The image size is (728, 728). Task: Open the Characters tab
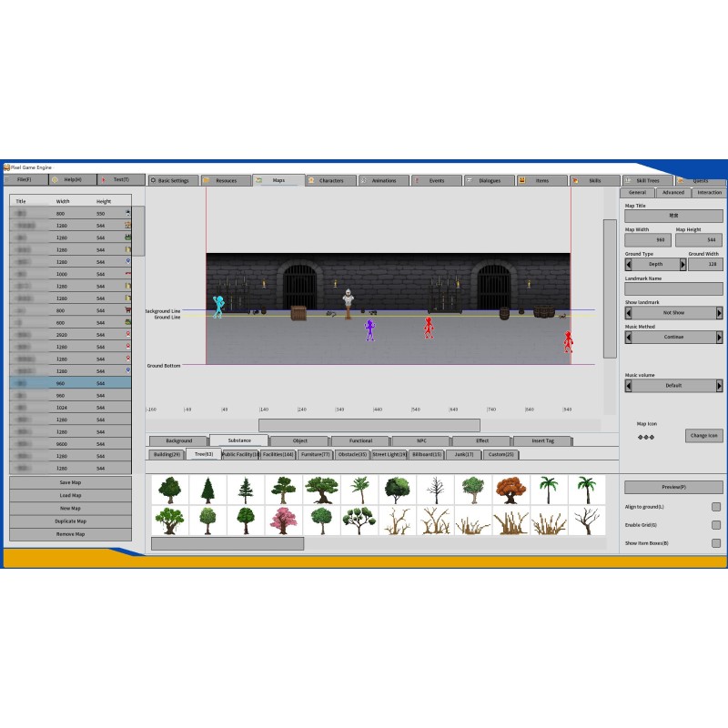330,180
